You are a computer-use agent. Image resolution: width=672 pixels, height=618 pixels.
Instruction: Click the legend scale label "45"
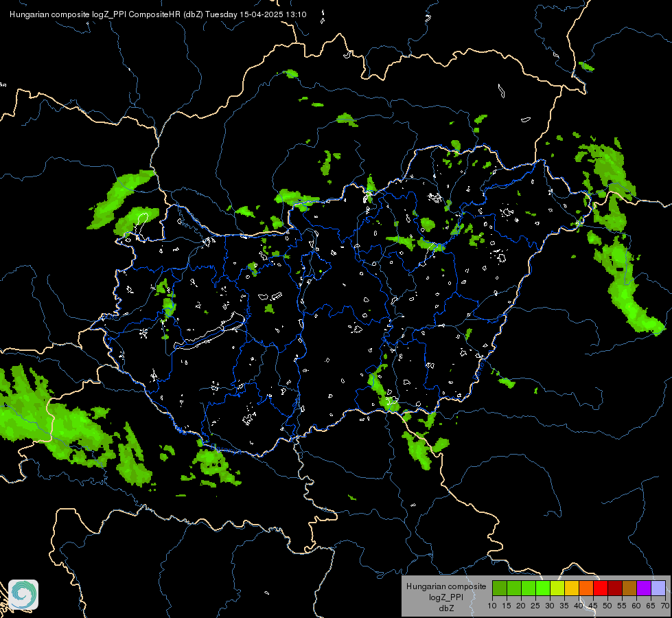593,606
